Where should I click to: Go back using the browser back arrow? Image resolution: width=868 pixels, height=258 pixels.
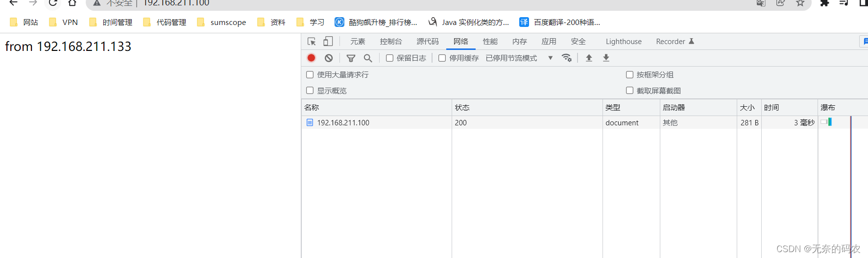coord(14,3)
